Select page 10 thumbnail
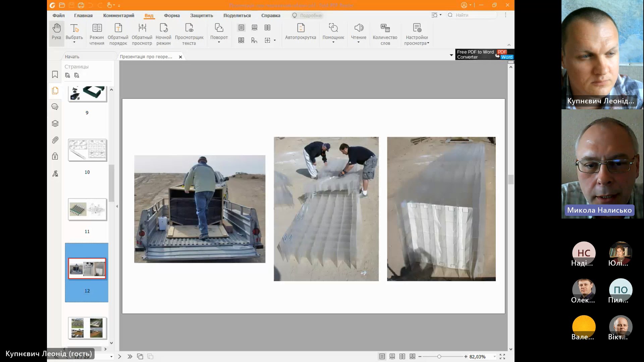644x362 pixels. (x=87, y=150)
